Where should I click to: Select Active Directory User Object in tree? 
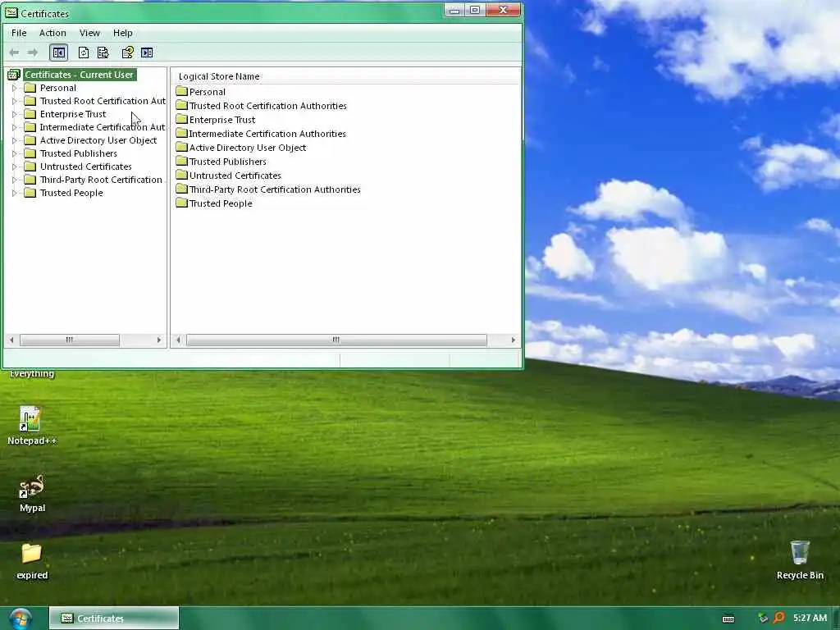pos(98,140)
